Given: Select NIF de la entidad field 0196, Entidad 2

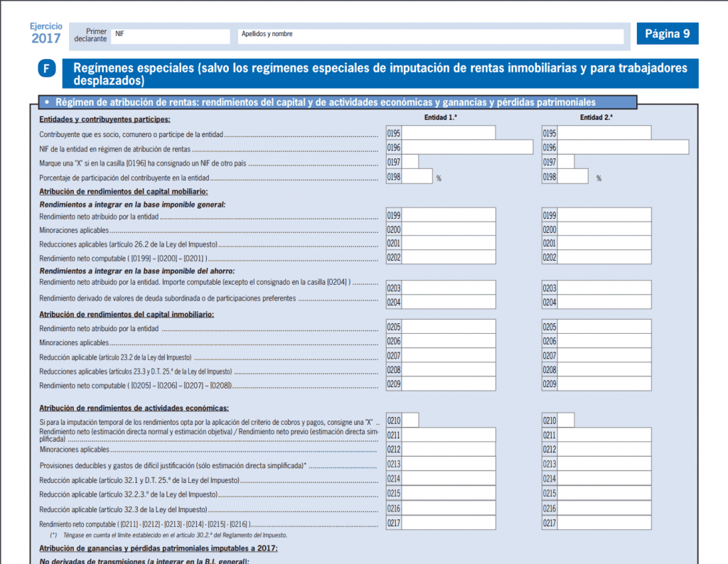Looking at the screenshot, I should point(623,147).
